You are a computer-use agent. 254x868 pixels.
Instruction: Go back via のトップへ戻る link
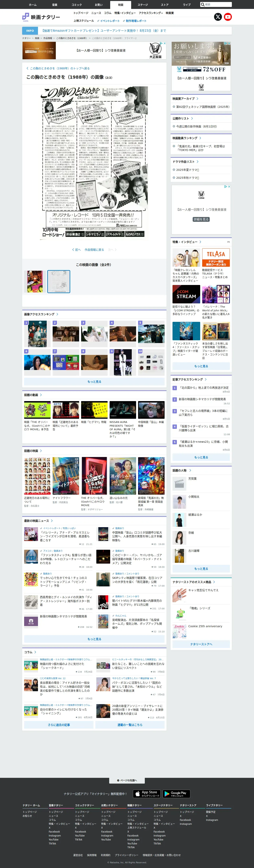coord(58,68)
